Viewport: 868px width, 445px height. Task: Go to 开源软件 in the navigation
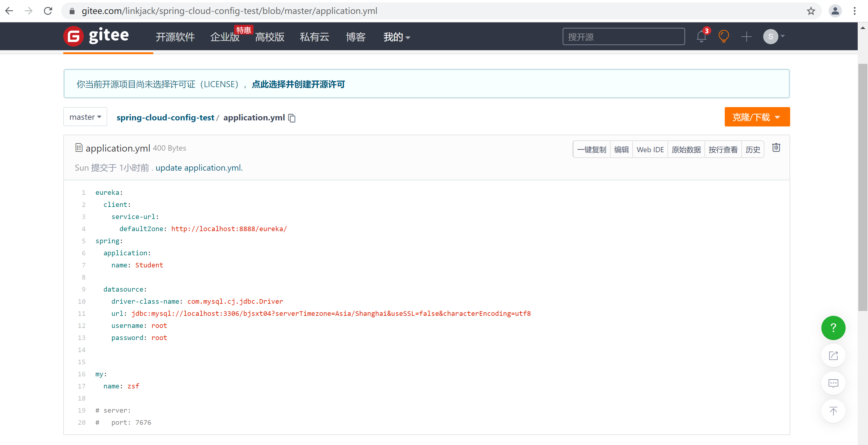(175, 37)
